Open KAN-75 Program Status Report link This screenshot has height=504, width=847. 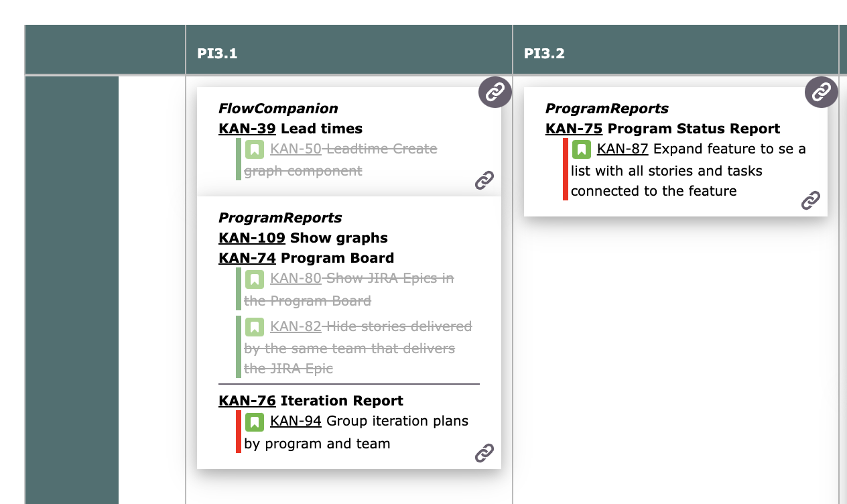(574, 129)
